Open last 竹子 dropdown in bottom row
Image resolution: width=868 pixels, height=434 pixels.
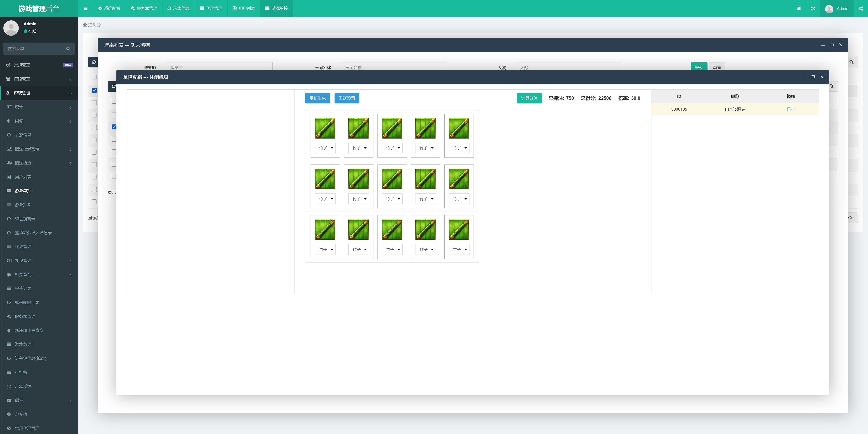459,250
